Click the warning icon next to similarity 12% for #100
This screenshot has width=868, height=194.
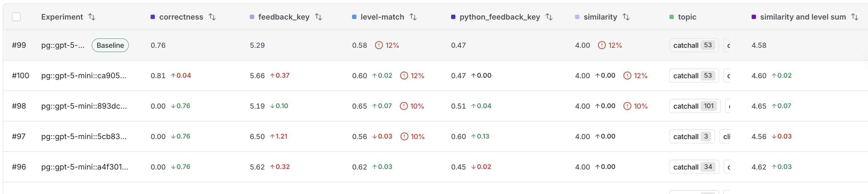627,76
